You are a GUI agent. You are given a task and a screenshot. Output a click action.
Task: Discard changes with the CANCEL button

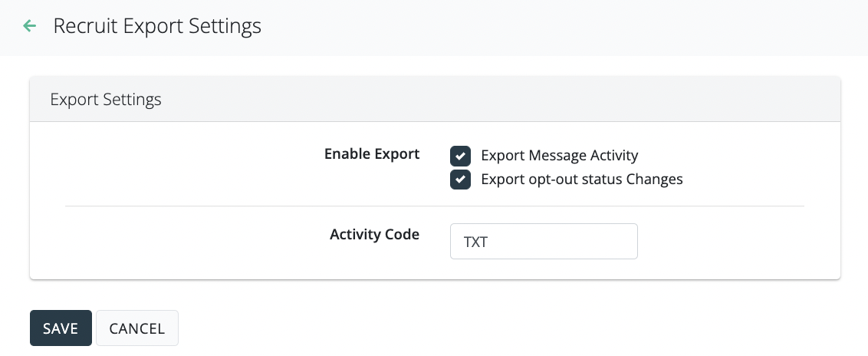point(137,328)
